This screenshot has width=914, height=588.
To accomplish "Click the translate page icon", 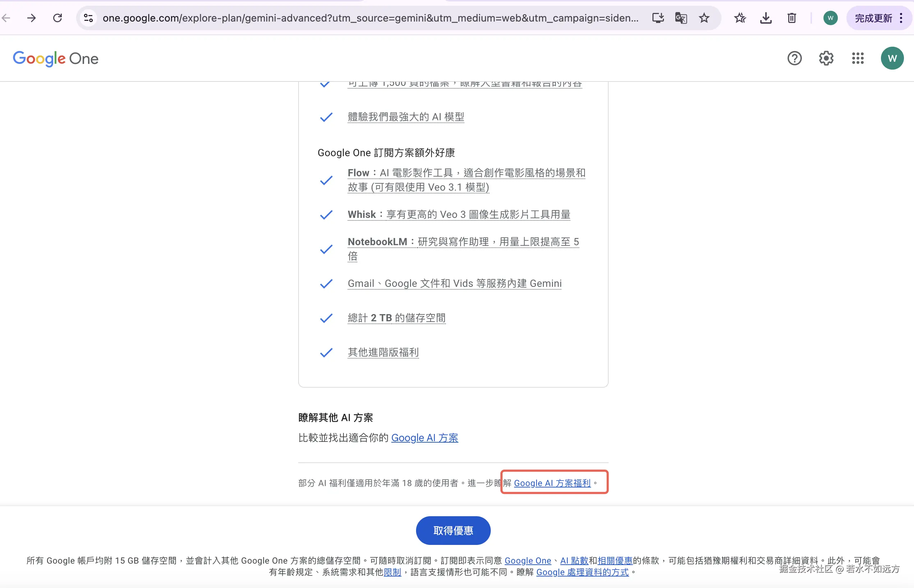I will (x=681, y=18).
